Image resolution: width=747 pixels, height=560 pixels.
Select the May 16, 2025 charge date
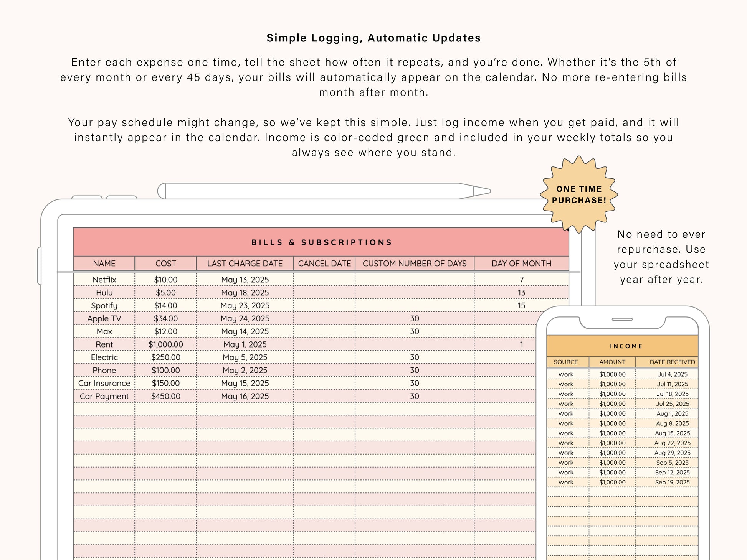pos(245,396)
